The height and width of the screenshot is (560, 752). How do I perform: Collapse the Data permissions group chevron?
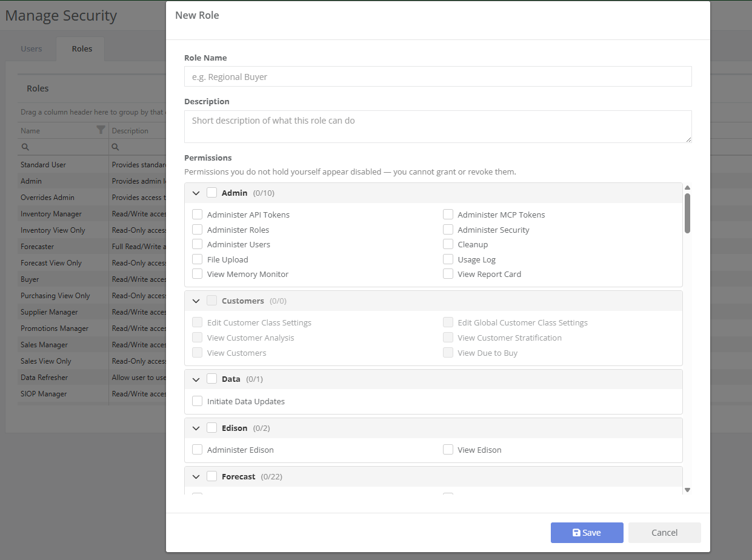click(196, 379)
